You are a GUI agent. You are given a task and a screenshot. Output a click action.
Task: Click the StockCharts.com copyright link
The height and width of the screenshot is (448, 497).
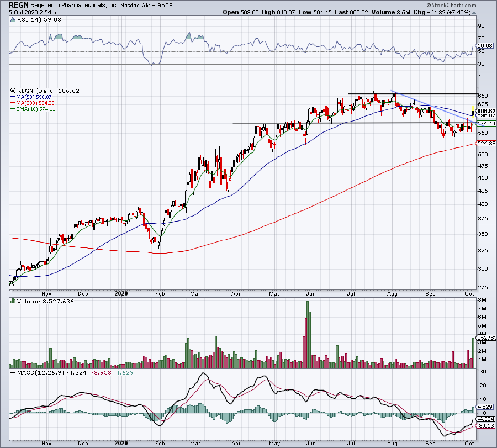451,6
